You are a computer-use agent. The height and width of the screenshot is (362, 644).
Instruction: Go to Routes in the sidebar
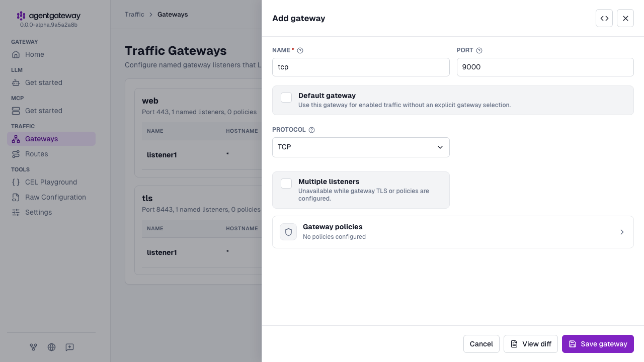[51, 154]
